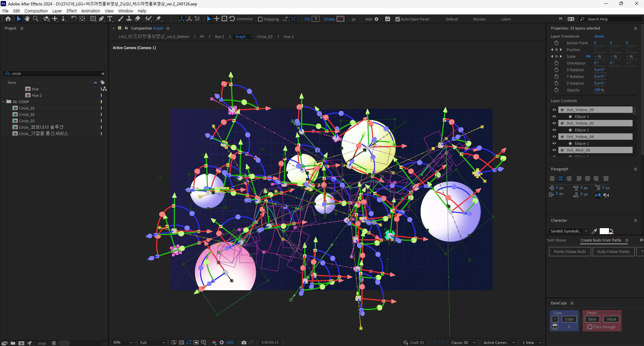
Task: Click the Points Follow Nulls button
Action: tap(570, 251)
